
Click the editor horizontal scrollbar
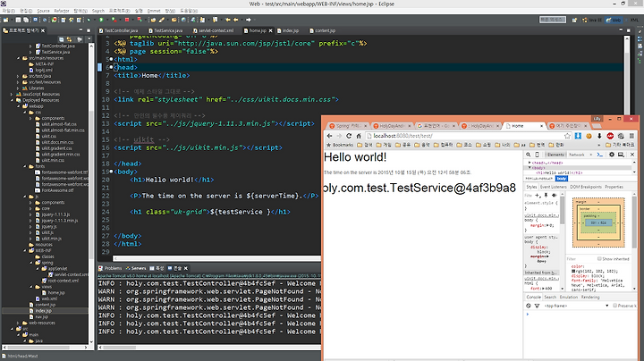pos(216,258)
